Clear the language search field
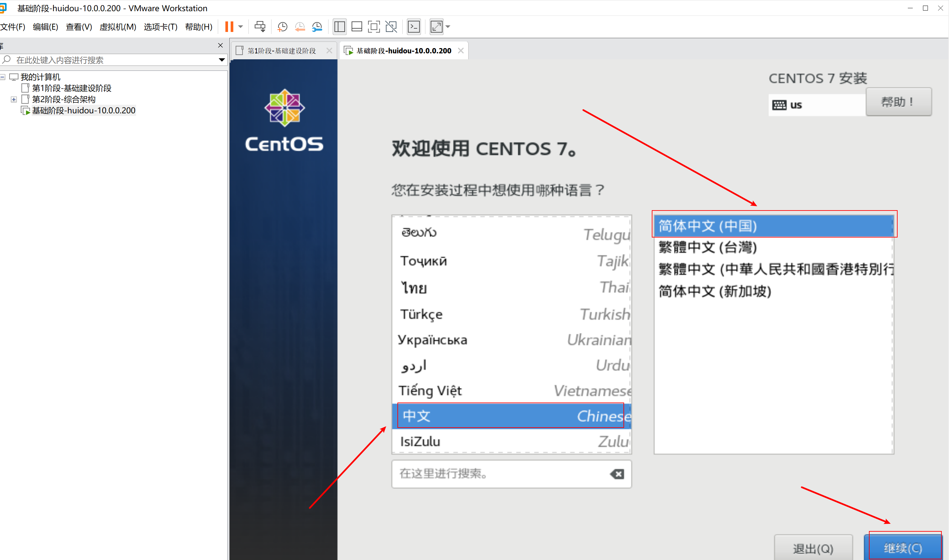The width and height of the screenshot is (949, 560). [617, 474]
